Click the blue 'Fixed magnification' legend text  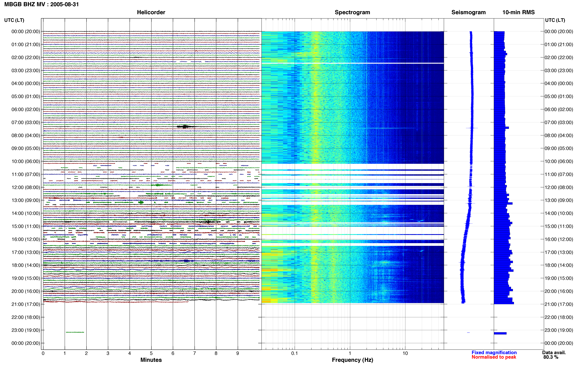point(494,352)
